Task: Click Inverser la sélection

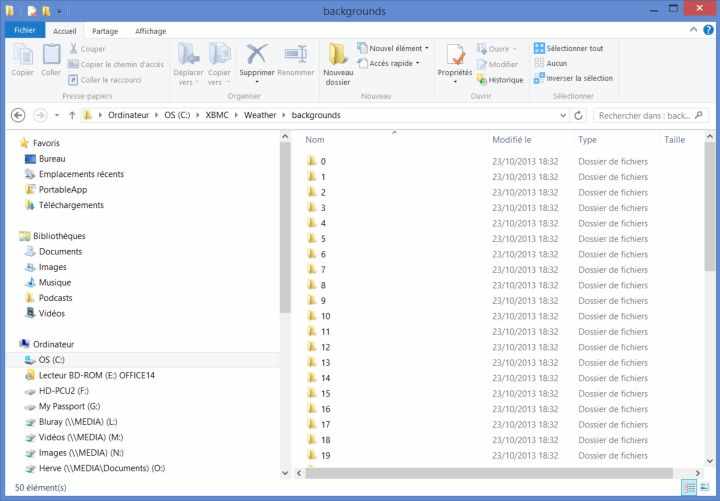Action: pos(573,78)
